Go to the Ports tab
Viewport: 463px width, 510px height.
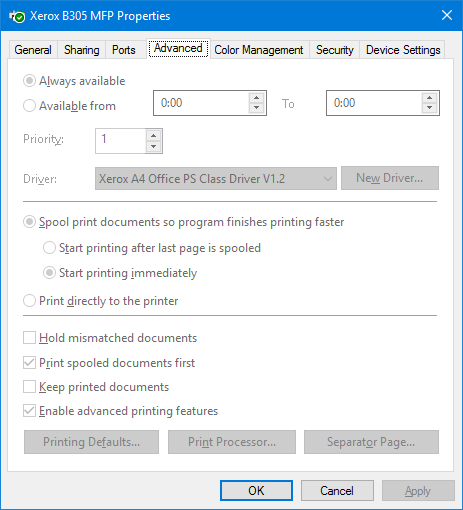(124, 50)
